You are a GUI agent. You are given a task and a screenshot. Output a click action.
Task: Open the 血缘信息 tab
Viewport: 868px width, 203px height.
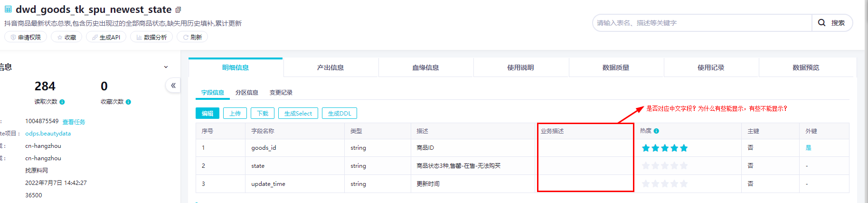click(x=426, y=68)
